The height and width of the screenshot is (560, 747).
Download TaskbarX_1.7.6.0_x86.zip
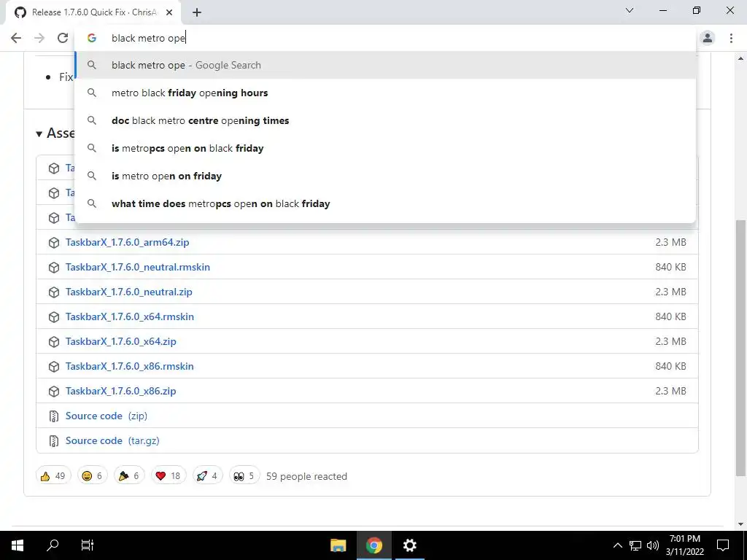tap(121, 391)
